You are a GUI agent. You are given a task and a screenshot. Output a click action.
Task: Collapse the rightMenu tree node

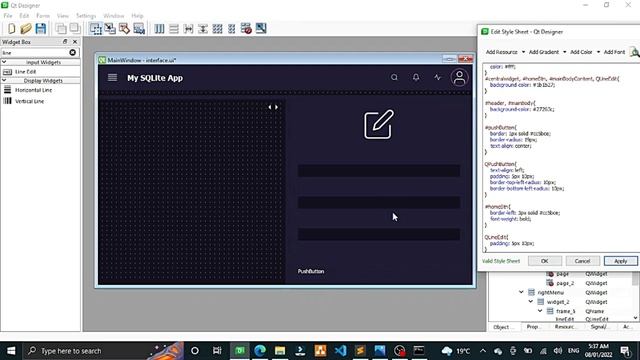[x=521, y=292]
